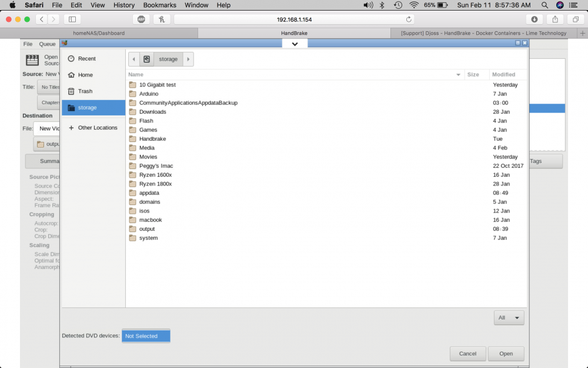Click the path bar back arrow

click(134, 59)
